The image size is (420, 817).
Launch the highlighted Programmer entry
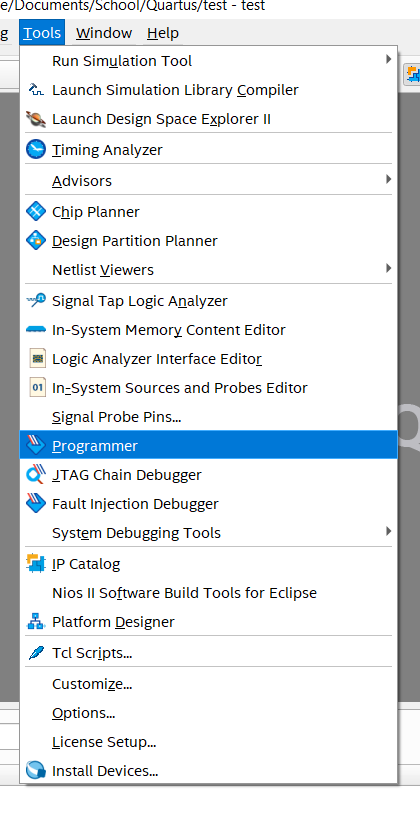[208, 445]
